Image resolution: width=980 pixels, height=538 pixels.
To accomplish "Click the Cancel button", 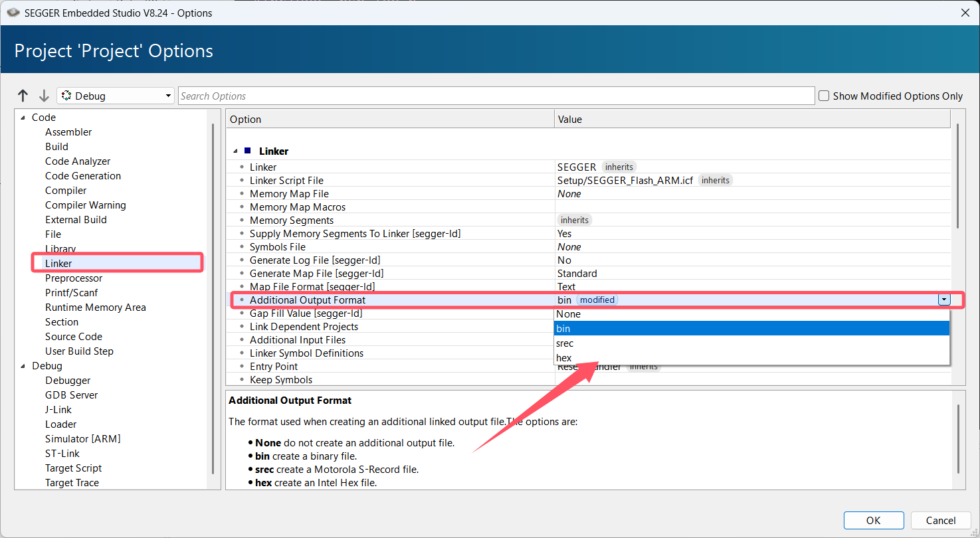I will tap(941, 521).
